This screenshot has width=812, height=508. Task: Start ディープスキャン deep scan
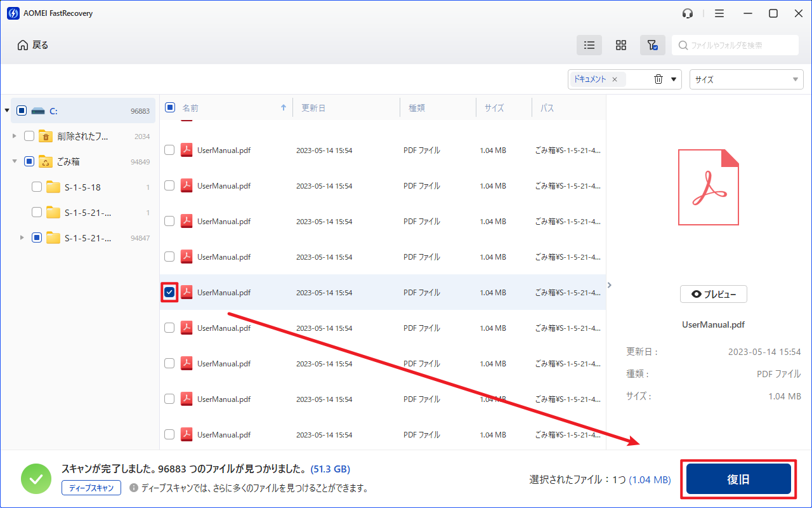tap(91, 488)
